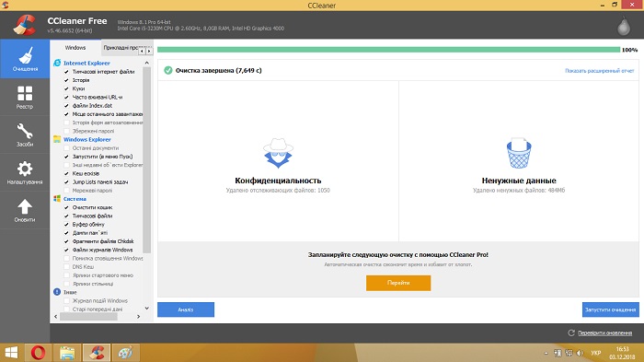The height and width of the screenshot is (362, 644).
Task: Open the Windows Start button
Action: click(x=11, y=353)
